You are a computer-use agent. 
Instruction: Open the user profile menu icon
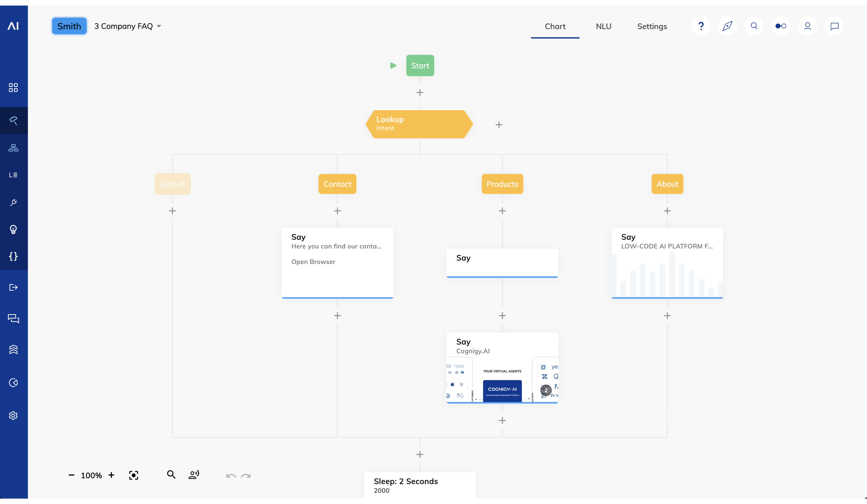[807, 26]
